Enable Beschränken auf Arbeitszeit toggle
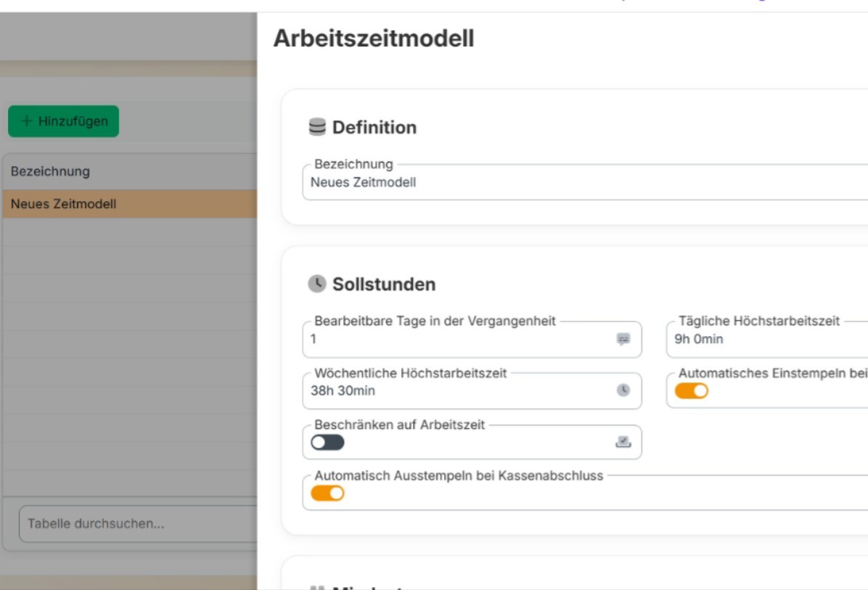 coord(327,442)
